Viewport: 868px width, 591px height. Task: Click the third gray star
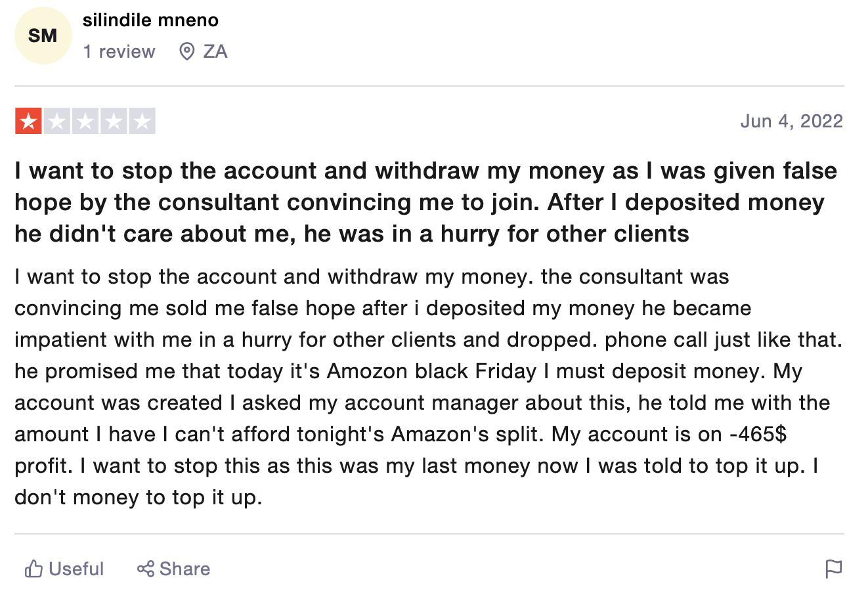coord(85,121)
